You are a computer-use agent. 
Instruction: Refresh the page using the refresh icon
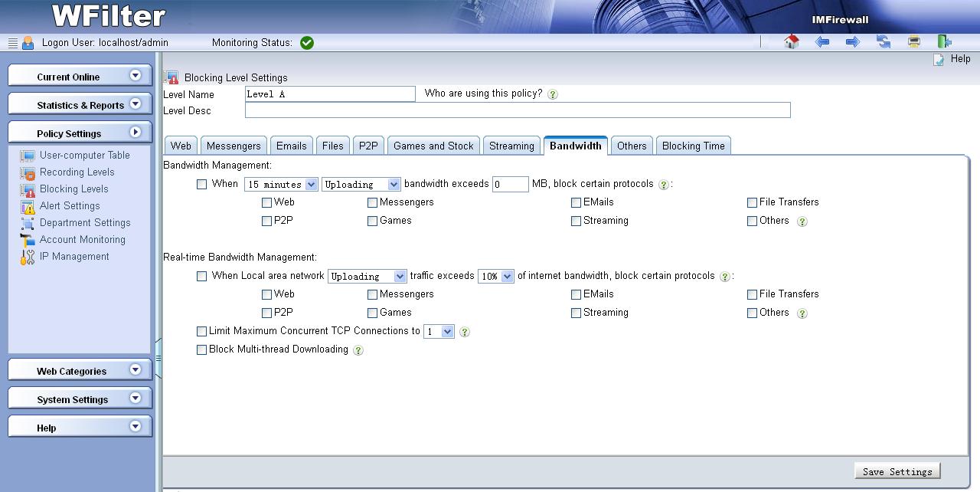(884, 42)
